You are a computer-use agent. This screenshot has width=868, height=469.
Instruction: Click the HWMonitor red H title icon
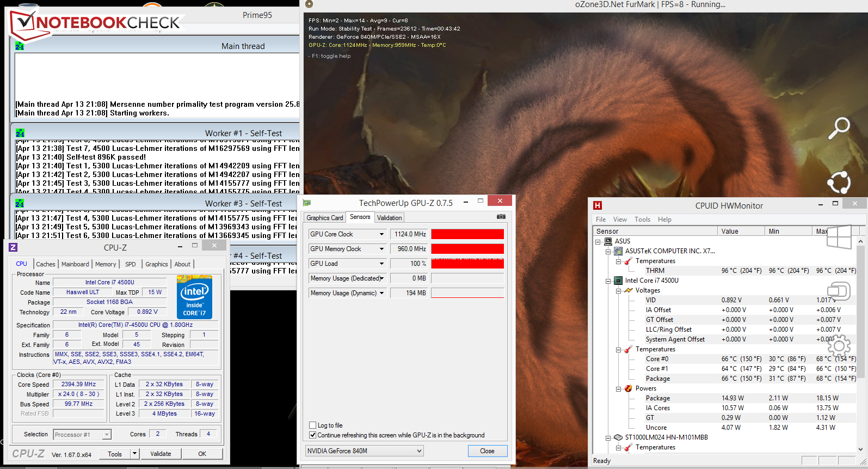(598, 205)
